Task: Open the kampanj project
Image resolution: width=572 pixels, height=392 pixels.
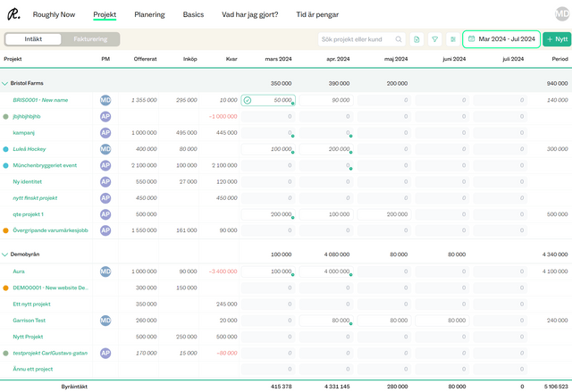Action: pyautogui.click(x=24, y=133)
